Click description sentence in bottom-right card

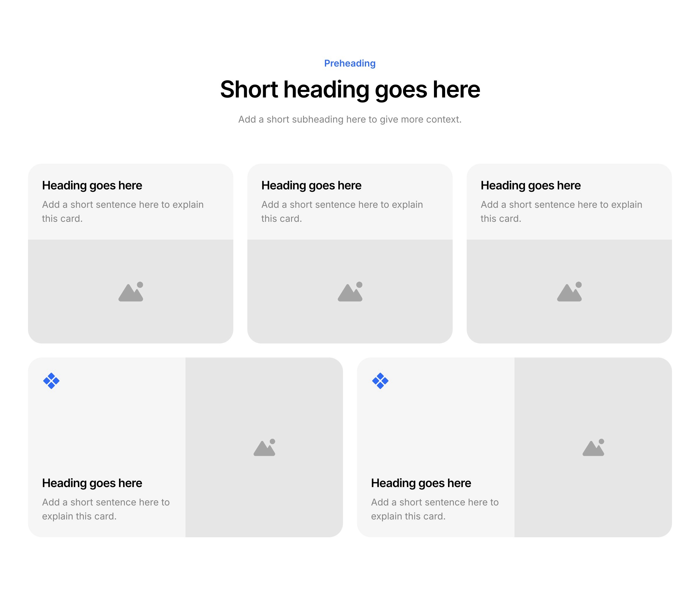tap(435, 509)
